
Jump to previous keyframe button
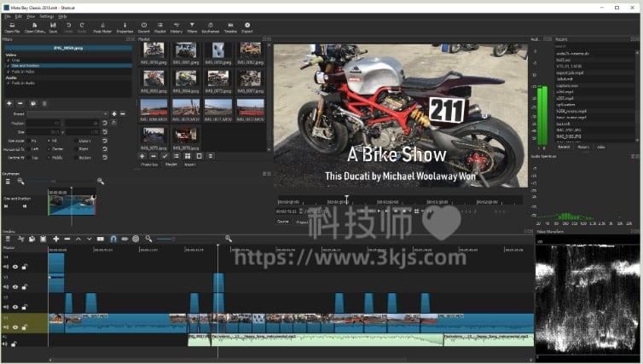tap(6, 206)
